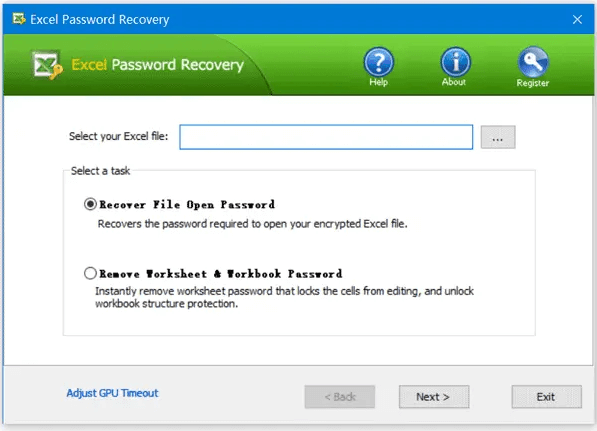Click the Excel file path field

pos(326,137)
